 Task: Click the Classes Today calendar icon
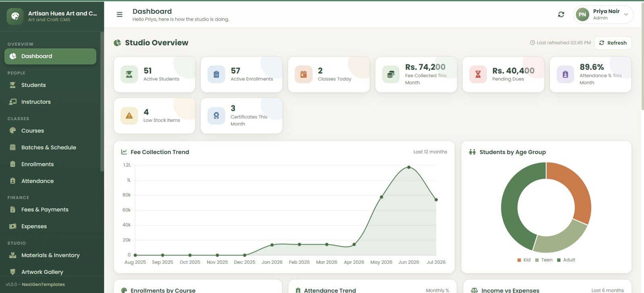tap(303, 74)
